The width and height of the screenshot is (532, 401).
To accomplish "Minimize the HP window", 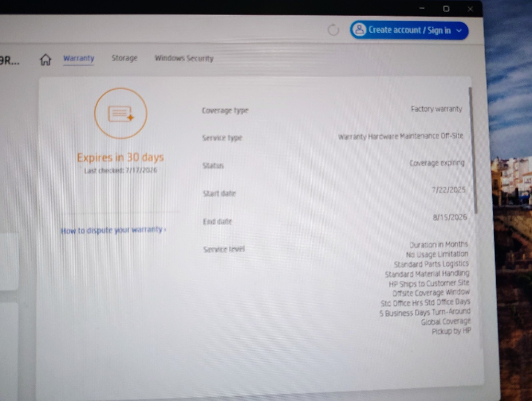I will pyautogui.click(x=422, y=8).
